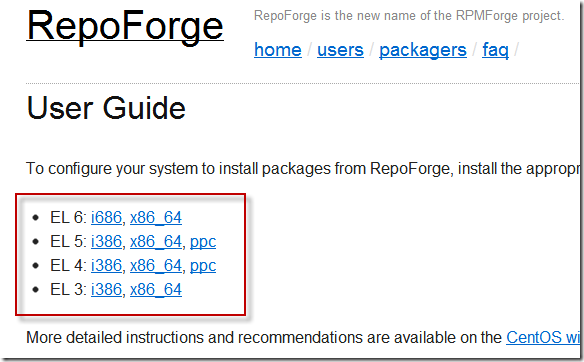584x362 pixels.
Task: Open the faq navigation link
Action: tap(495, 50)
